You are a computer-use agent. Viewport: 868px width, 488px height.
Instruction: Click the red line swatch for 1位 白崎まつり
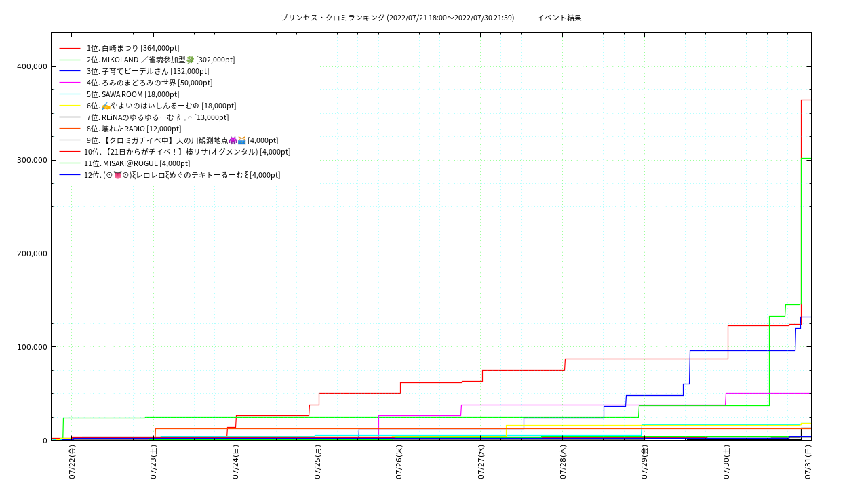point(70,48)
